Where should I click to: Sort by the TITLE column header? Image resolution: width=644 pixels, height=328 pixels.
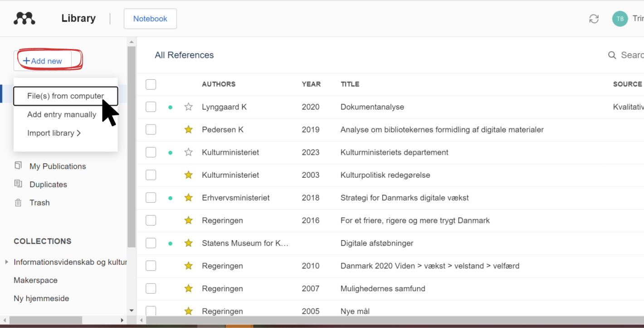(x=350, y=84)
